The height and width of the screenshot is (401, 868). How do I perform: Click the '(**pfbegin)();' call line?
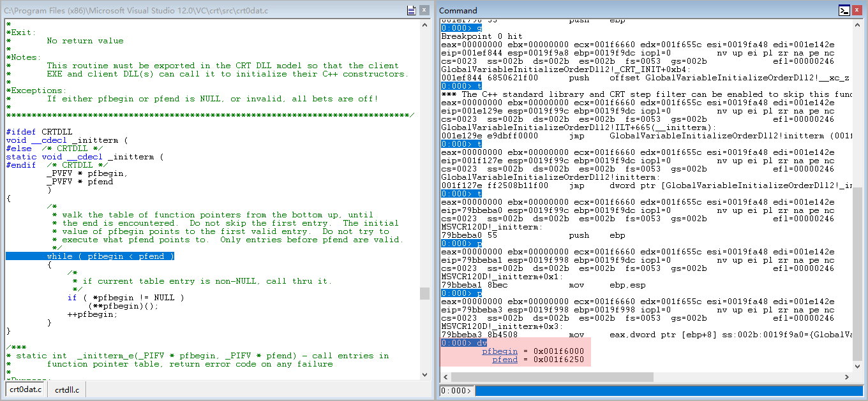pyautogui.click(x=123, y=306)
